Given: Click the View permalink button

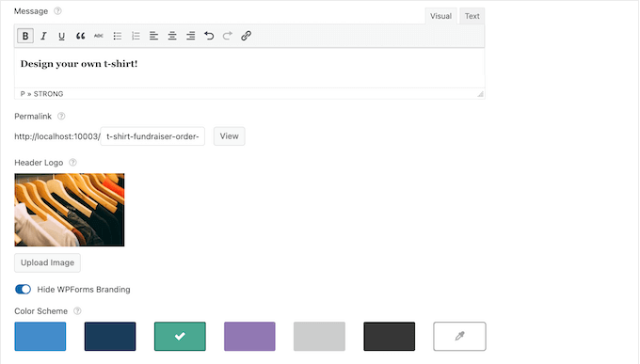Looking at the screenshot, I should point(229,136).
